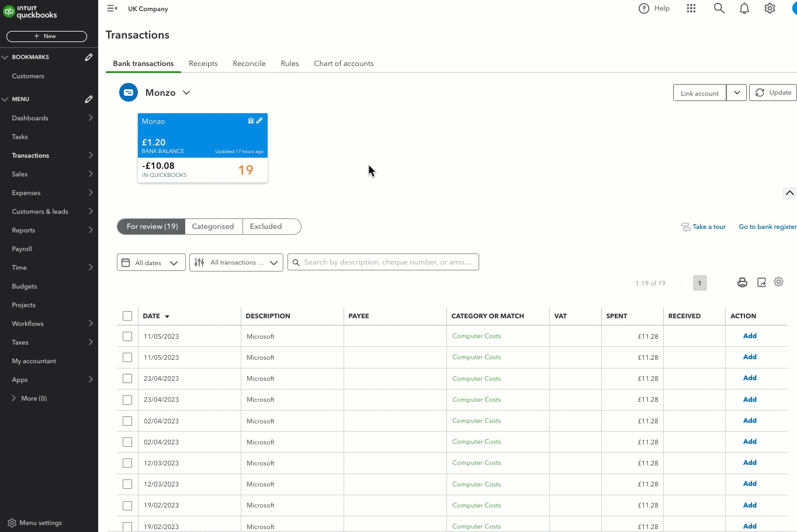This screenshot has height=532, width=797.
Task: Open Customers bookmark in sidebar
Action: point(28,76)
